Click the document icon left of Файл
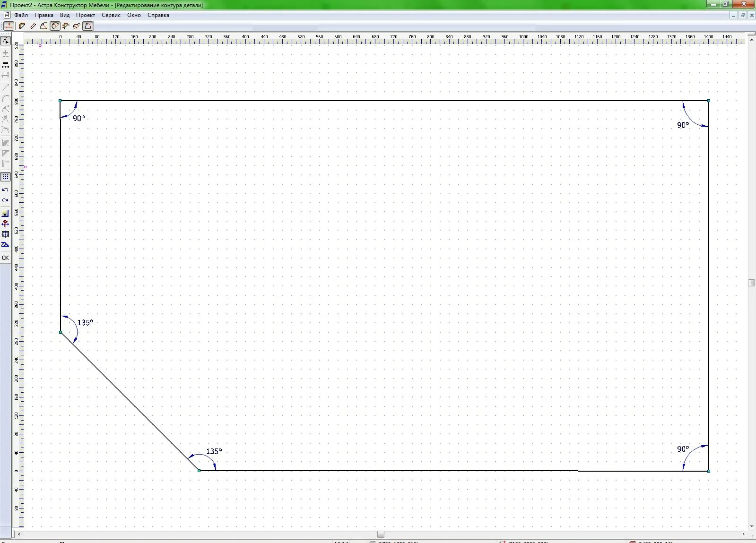756x543 pixels. click(x=7, y=15)
